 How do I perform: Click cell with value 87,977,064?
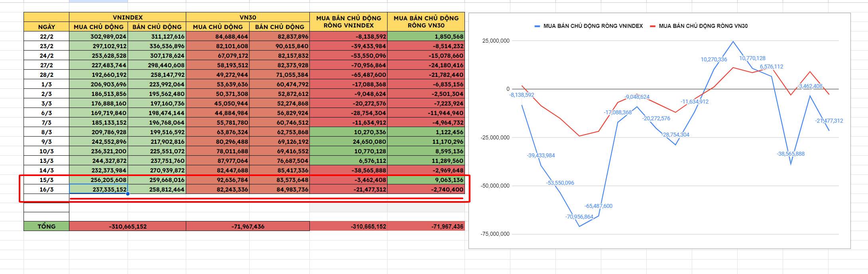click(x=218, y=160)
